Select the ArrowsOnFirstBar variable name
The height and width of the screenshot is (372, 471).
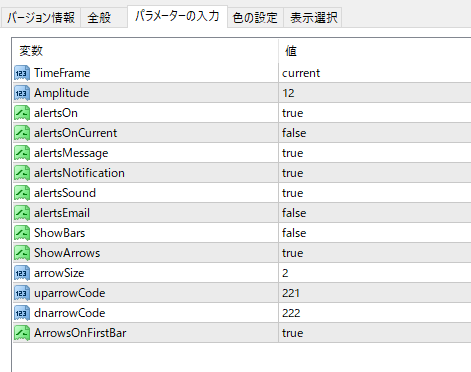(x=80, y=333)
